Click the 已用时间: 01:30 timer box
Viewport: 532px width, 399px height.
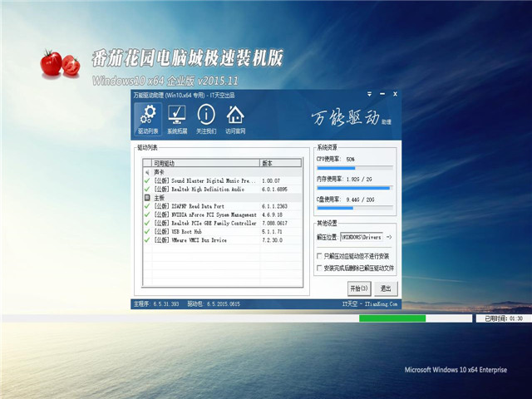(504, 318)
